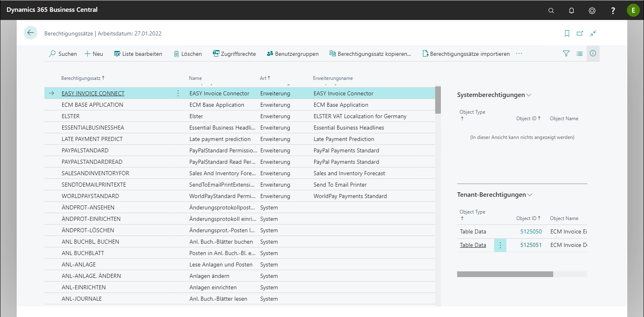
Task: Click Löschen to delete
Action: coord(188,54)
